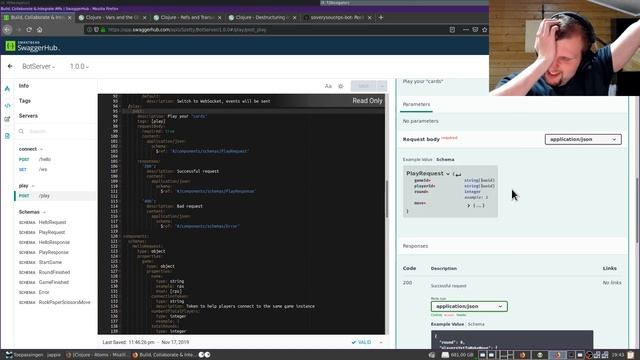Close the Clojure Refs and Transactions tab
Viewport: 640px width, 360px height.
(220, 18)
